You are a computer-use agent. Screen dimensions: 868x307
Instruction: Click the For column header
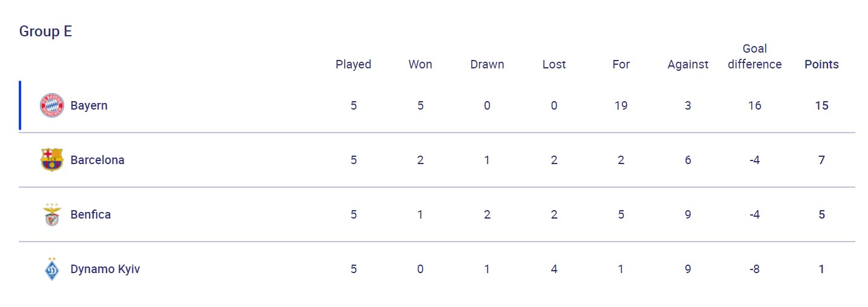click(x=621, y=64)
